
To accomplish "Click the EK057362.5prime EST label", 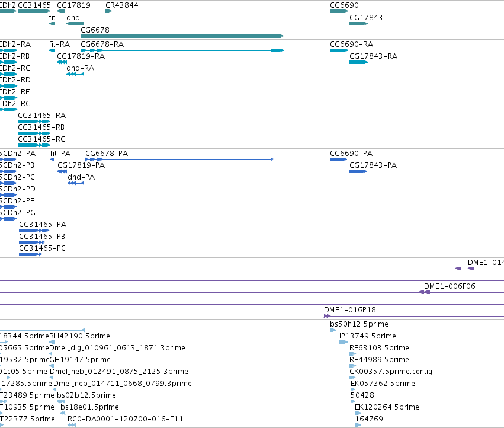I will pos(383,384).
